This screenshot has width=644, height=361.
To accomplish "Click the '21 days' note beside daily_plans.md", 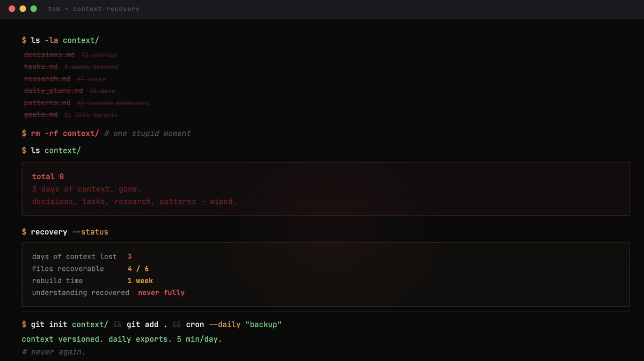I will (102, 91).
